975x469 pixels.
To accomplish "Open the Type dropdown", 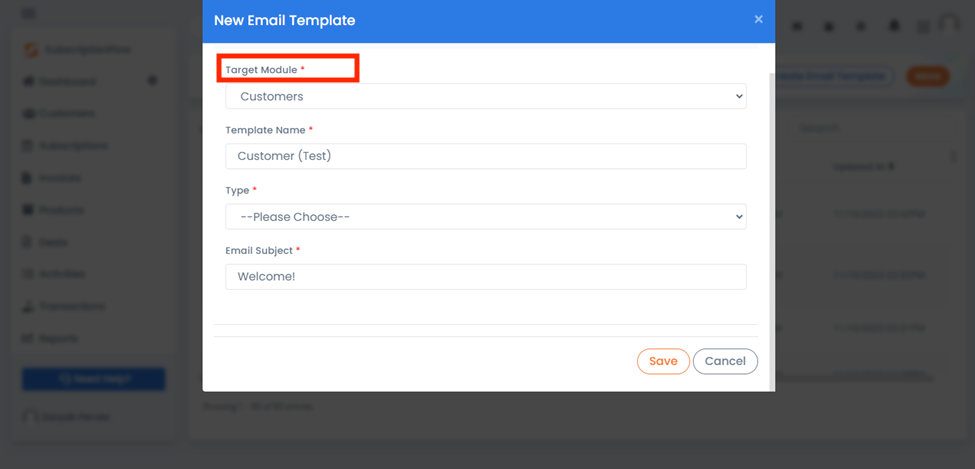I will [486, 216].
